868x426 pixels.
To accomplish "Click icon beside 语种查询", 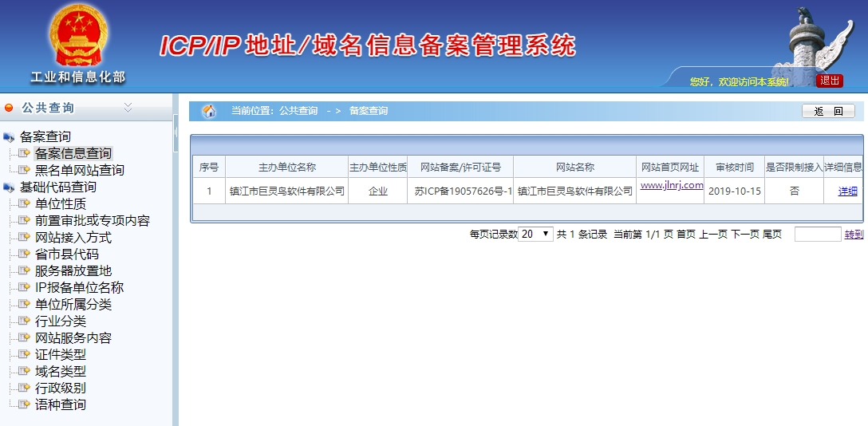I will pyautogui.click(x=24, y=404).
